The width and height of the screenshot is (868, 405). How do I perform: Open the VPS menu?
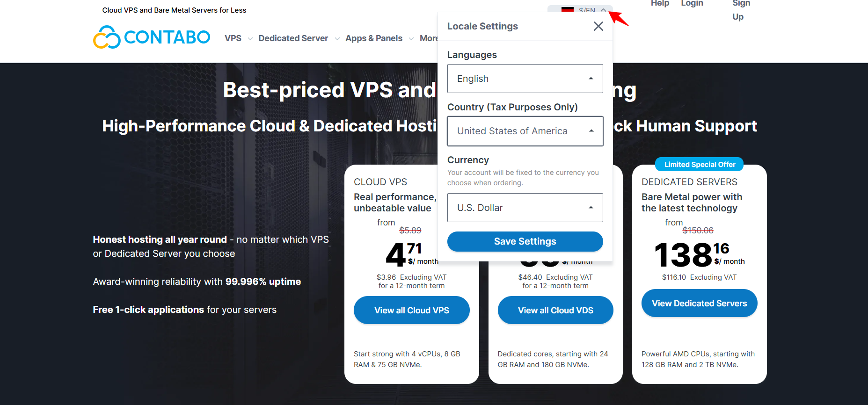tap(233, 38)
